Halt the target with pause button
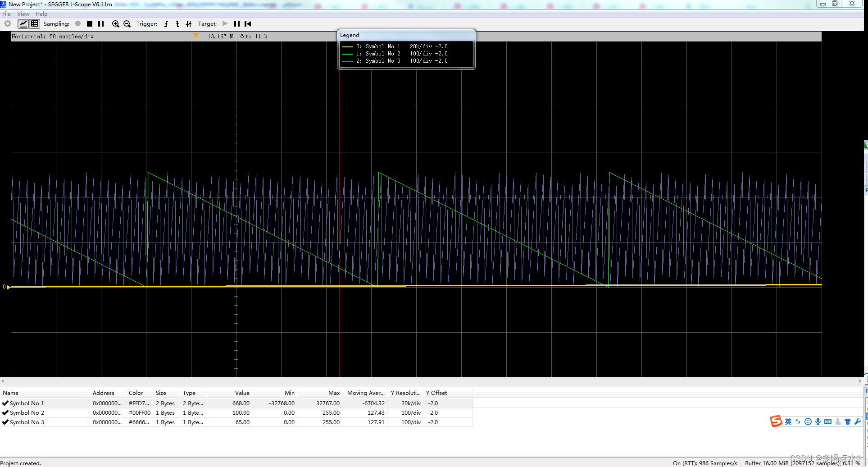The height and width of the screenshot is (467, 868). [236, 24]
